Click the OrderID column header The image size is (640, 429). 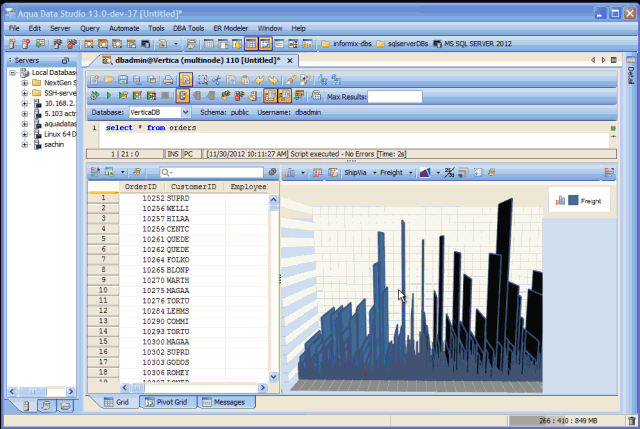[141, 187]
